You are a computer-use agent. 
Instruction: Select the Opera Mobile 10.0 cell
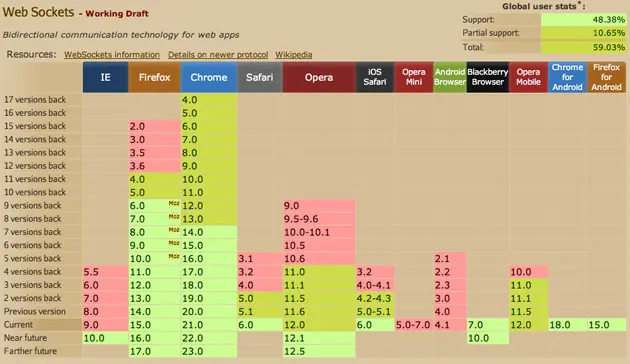coord(529,272)
